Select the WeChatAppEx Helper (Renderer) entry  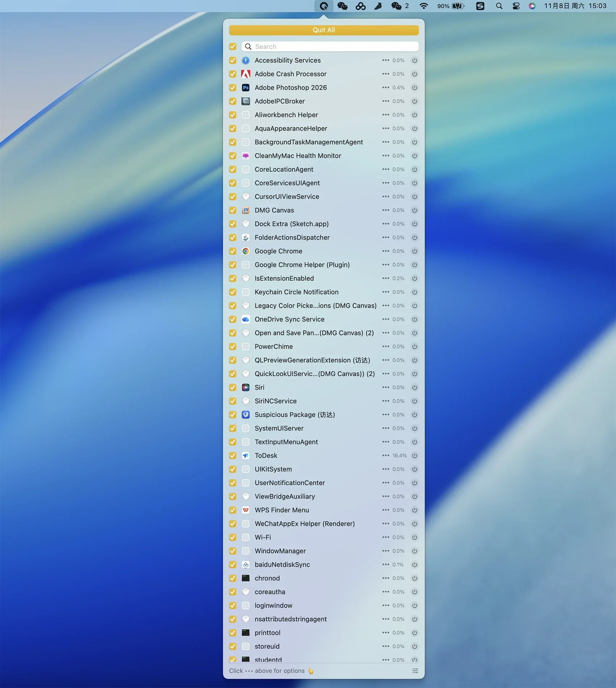pos(304,524)
